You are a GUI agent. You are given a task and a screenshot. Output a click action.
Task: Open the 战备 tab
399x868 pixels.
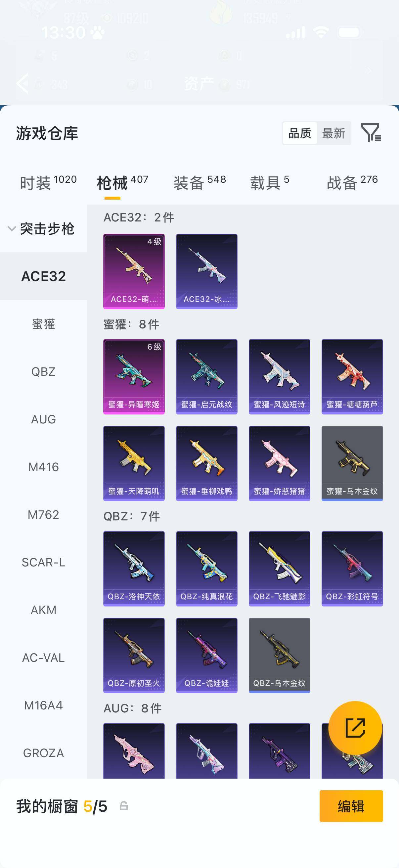(x=352, y=183)
